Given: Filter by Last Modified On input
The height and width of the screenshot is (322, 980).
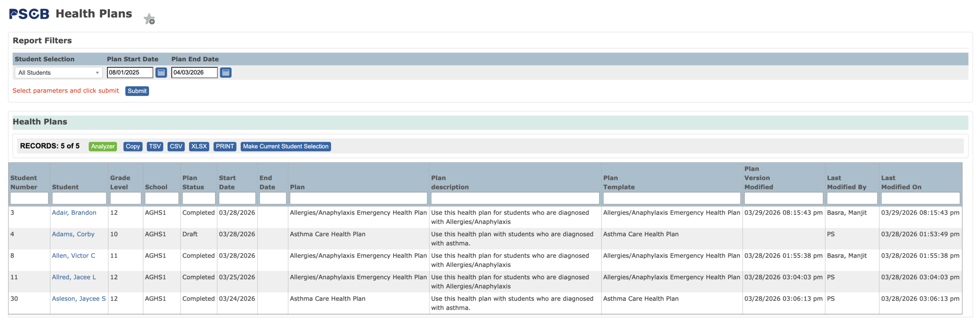Looking at the screenshot, I should click(921, 198).
